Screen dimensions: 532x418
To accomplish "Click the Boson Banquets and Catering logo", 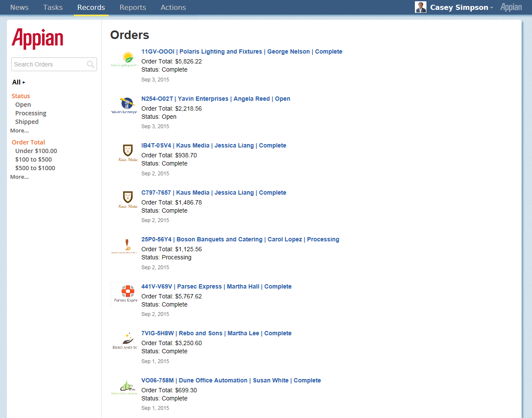I will [124, 247].
